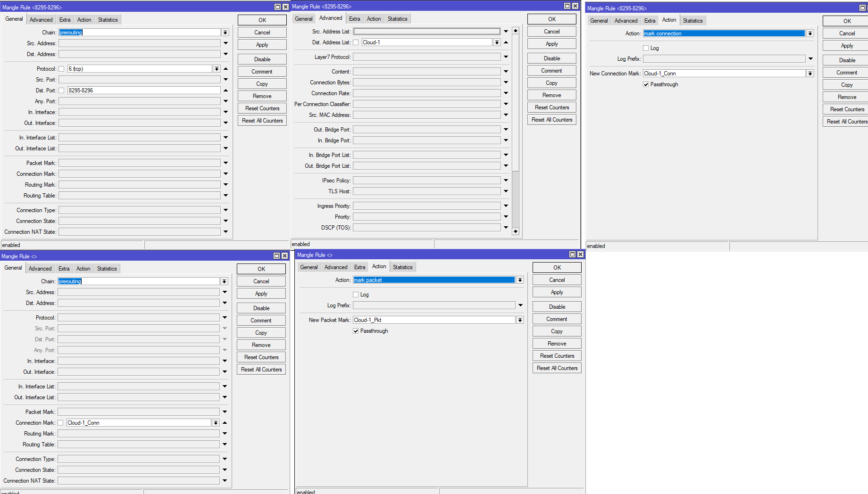Click Reset All Counters in Advanced window
The image size is (868, 494).
(x=552, y=120)
